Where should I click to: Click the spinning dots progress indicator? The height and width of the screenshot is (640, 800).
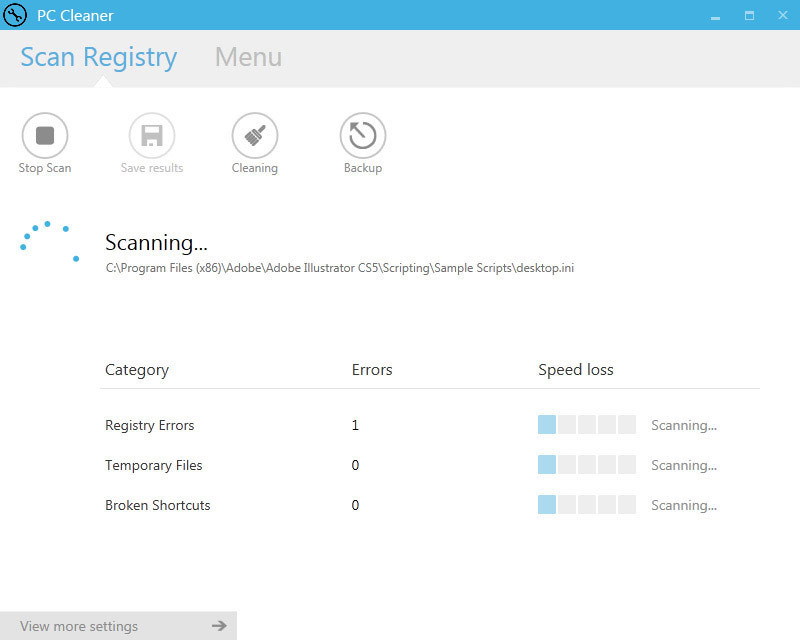click(x=49, y=242)
